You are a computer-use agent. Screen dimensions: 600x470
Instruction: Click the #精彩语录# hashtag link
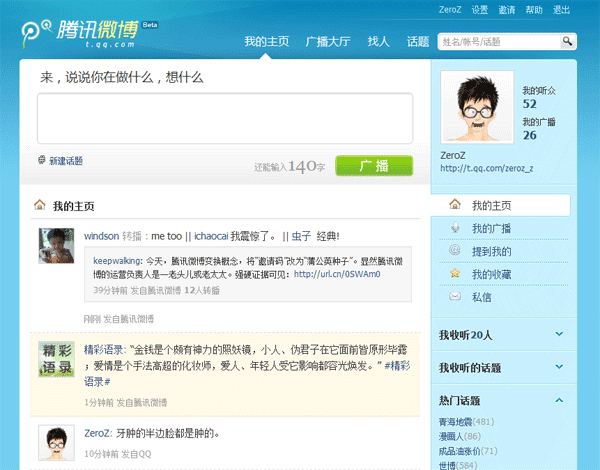click(247, 374)
